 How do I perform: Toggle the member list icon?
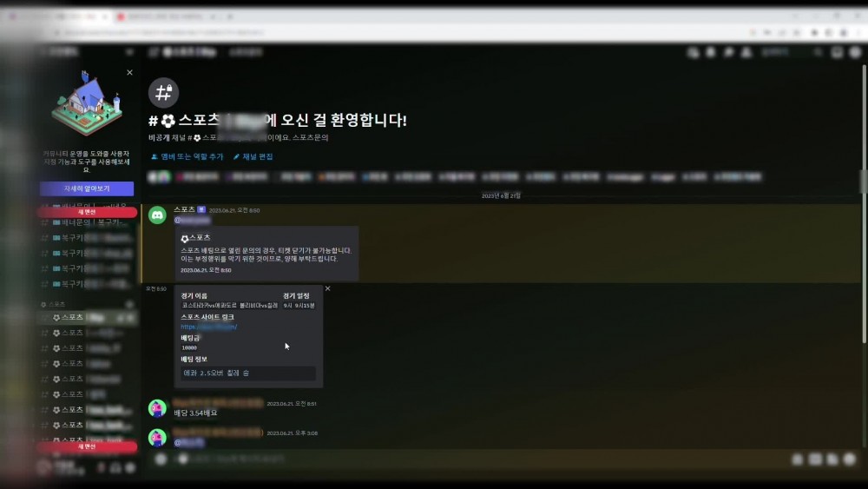pos(746,52)
